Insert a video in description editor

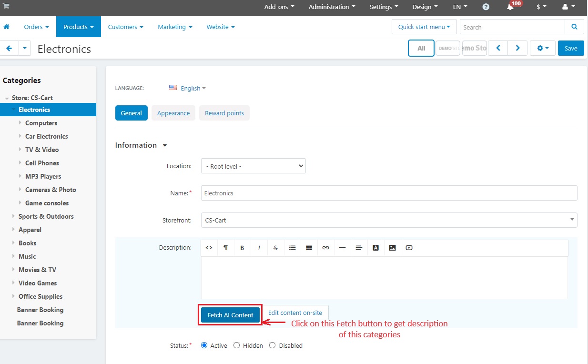[409, 248]
